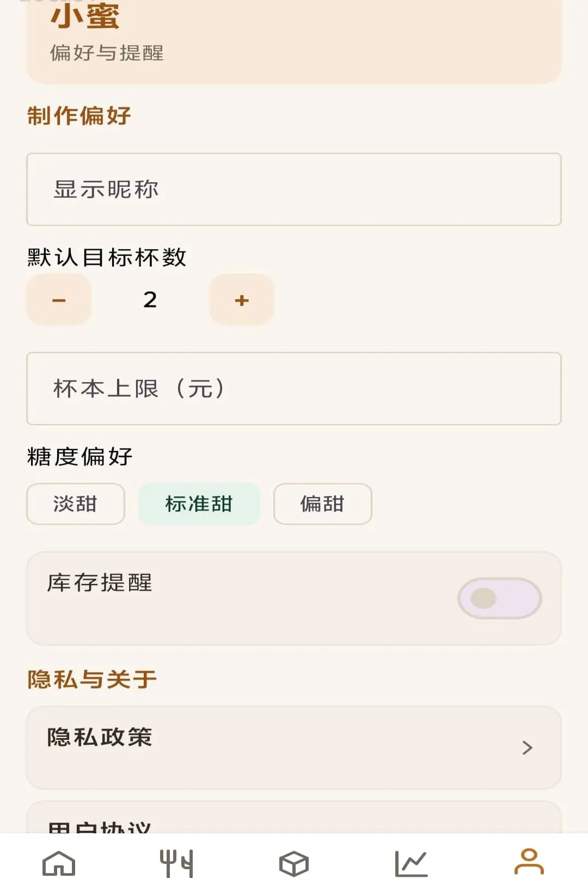
Task: Select 偏甜 sugar preference
Action: pos(322,504)
